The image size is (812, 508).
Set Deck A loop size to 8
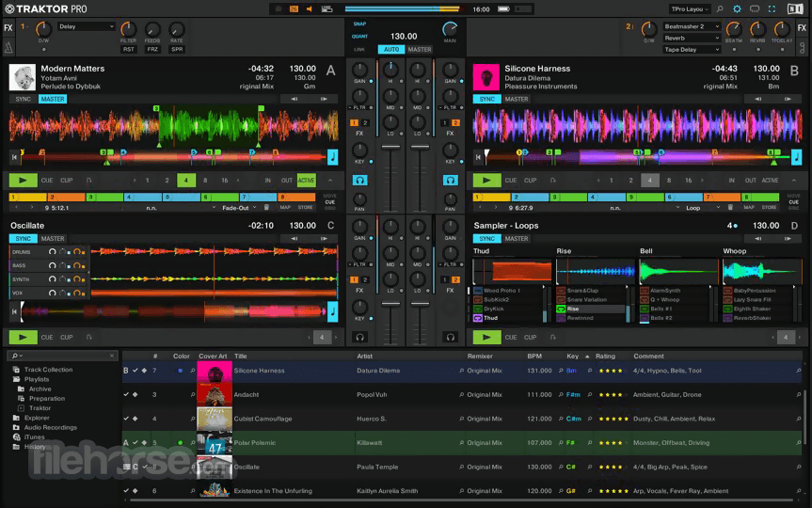coord(205,181)
